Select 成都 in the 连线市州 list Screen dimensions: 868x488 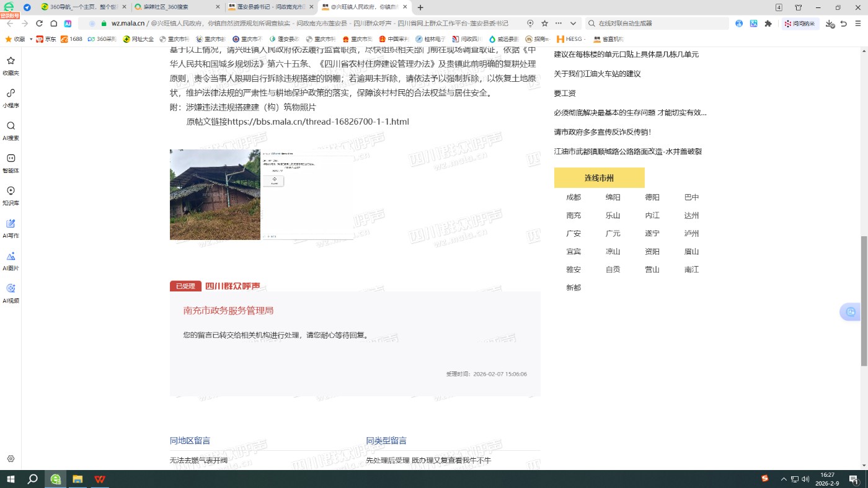[x=573, y=197]
